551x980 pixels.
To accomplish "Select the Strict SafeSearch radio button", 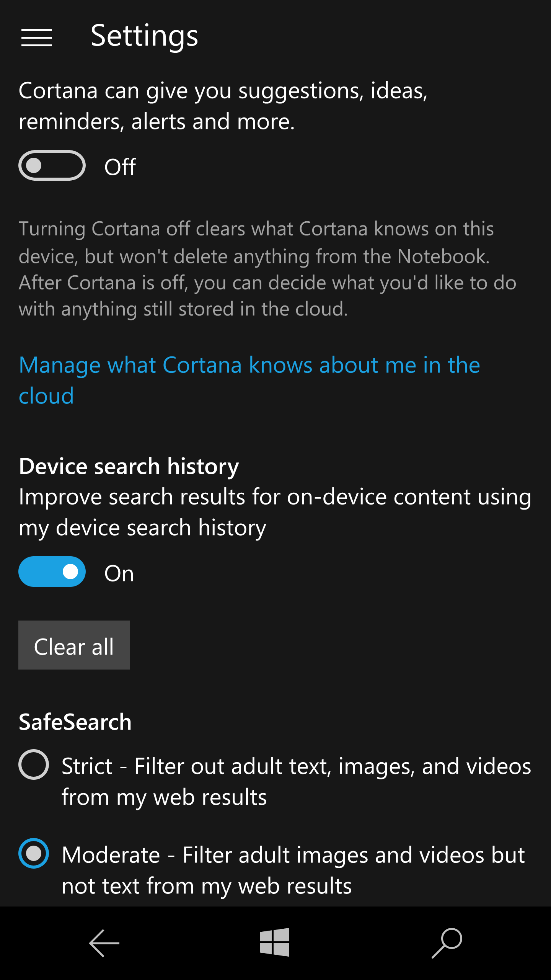I will (x=34, y=764).
